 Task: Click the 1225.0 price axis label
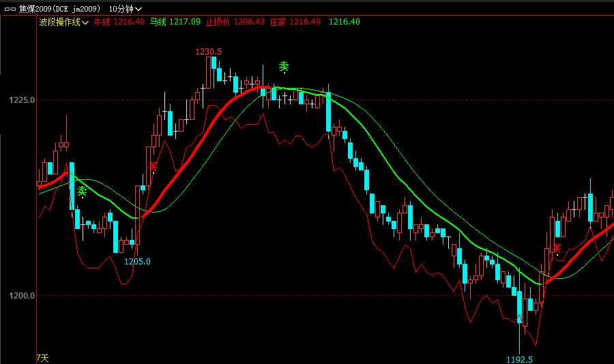[22, 100]
